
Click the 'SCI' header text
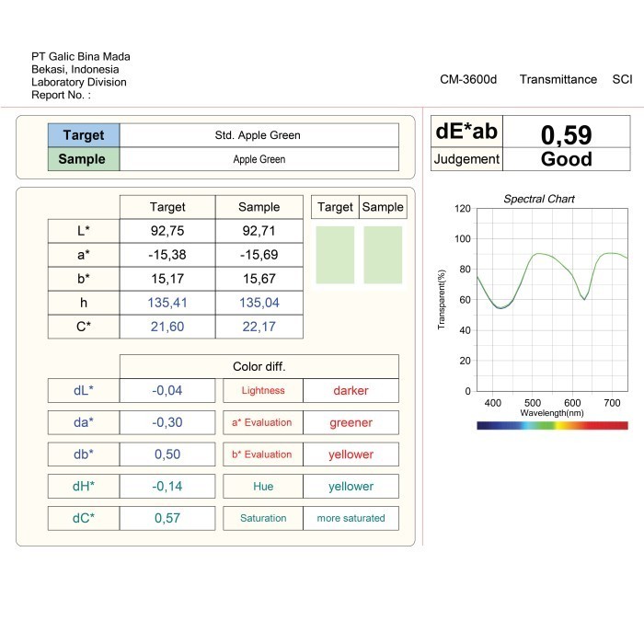[x=622, y=79]
